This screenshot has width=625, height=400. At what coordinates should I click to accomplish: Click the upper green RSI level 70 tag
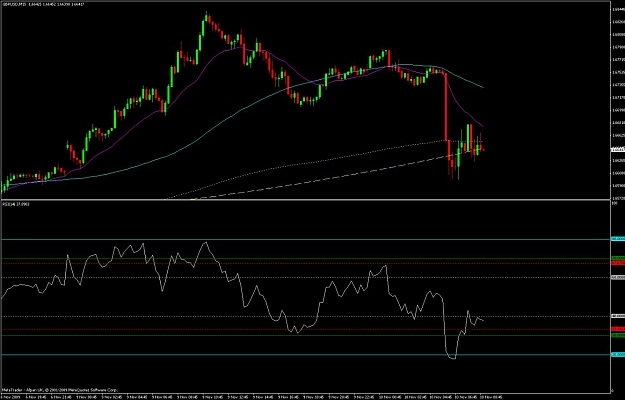[618, 258]
